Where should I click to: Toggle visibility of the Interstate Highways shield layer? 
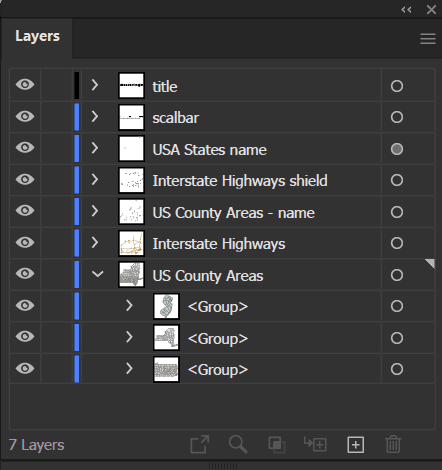coord(25,179)
